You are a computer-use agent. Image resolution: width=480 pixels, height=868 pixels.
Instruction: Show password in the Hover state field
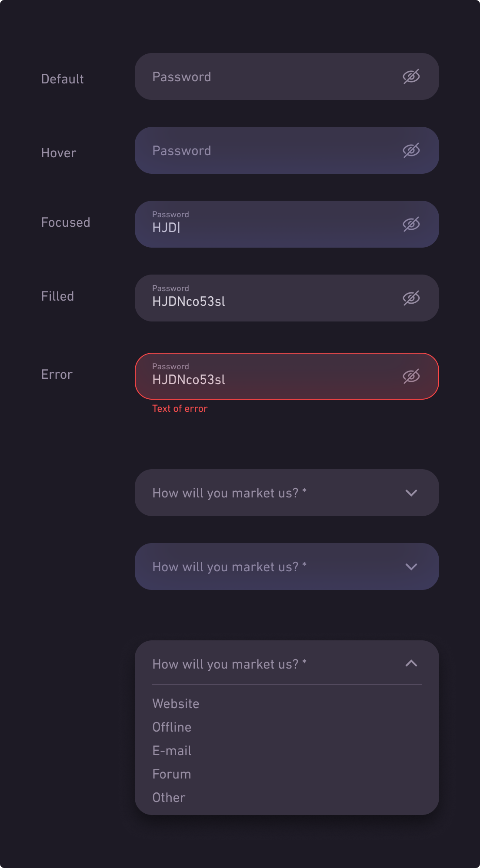(x=411, y=150)
